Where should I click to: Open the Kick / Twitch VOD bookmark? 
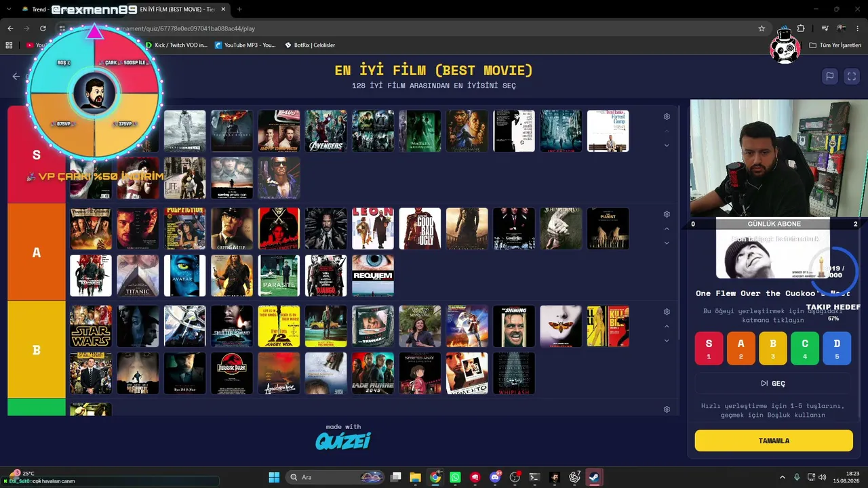pyautogui.click(x=176, y=45)
